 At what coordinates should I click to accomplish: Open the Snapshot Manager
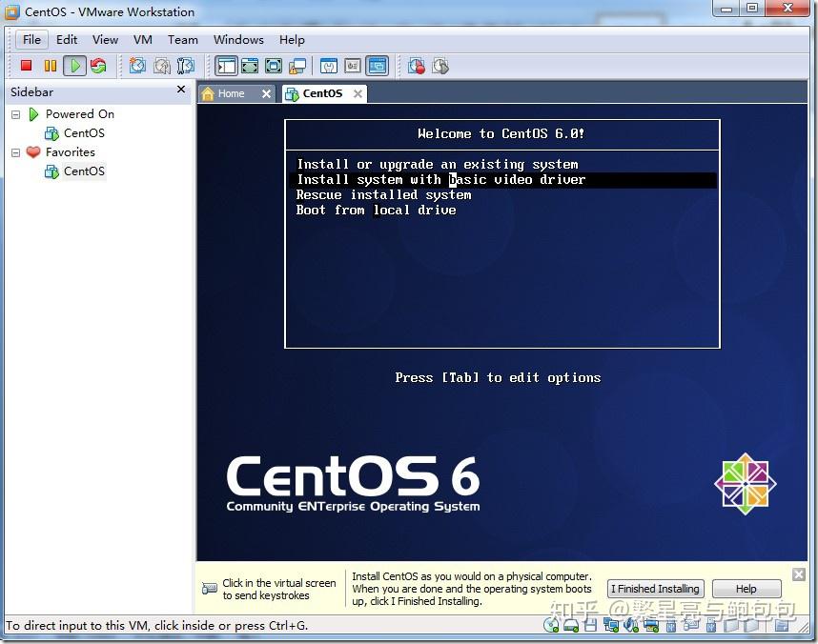tap(185, 65)
